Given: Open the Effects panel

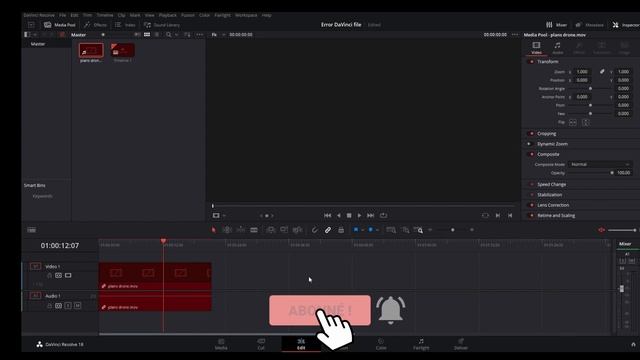Looking at the screenshot, I should pos(96,25).
